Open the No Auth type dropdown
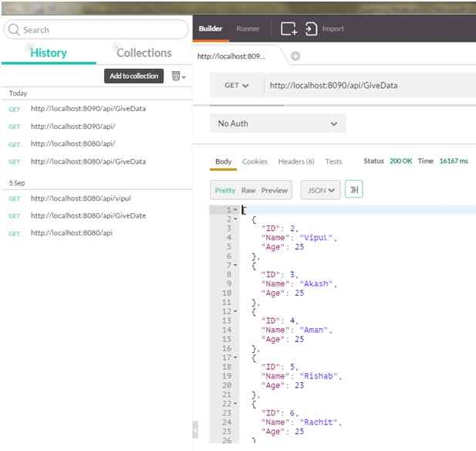The height and width of the screenshot is (451, 476). click(278, 124)
